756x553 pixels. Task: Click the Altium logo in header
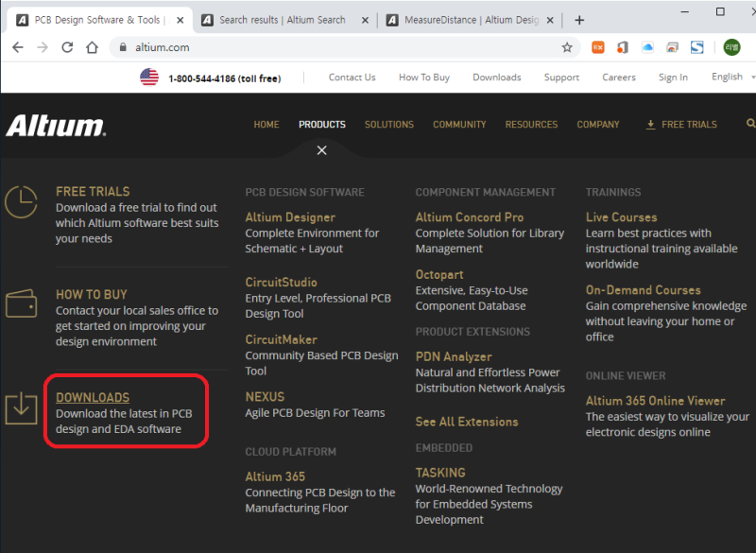[56, 126]
